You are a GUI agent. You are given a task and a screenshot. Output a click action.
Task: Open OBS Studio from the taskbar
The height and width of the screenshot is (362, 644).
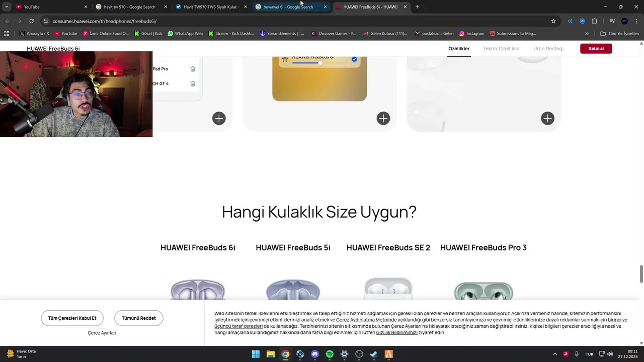(359, 354)
